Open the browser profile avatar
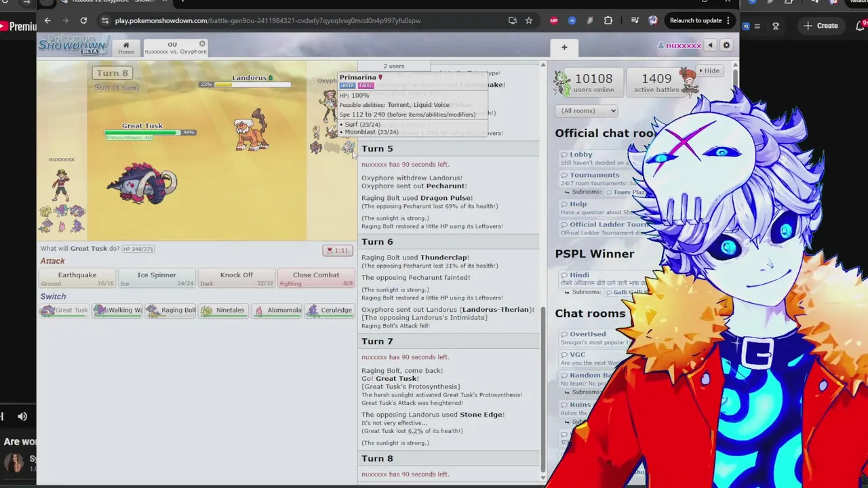Screen dimensions: 868x488 pyautogui.click(x=653, y=20)
